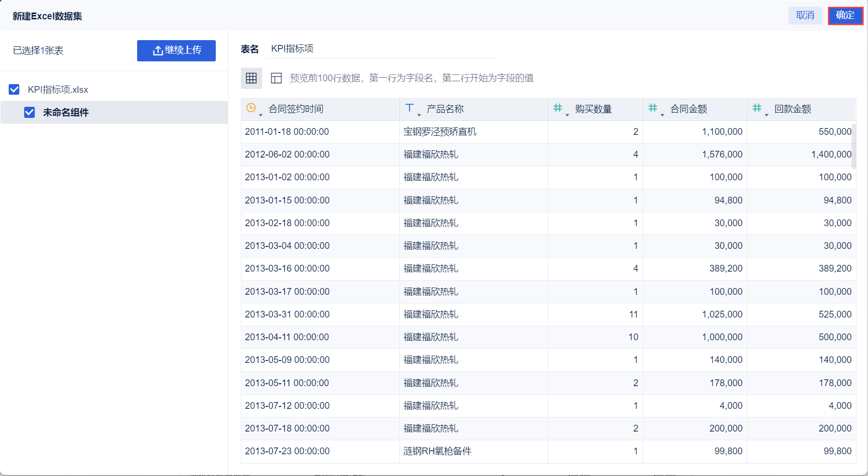Uncheck the 未命名组件 checkbox

pos(29,112)
